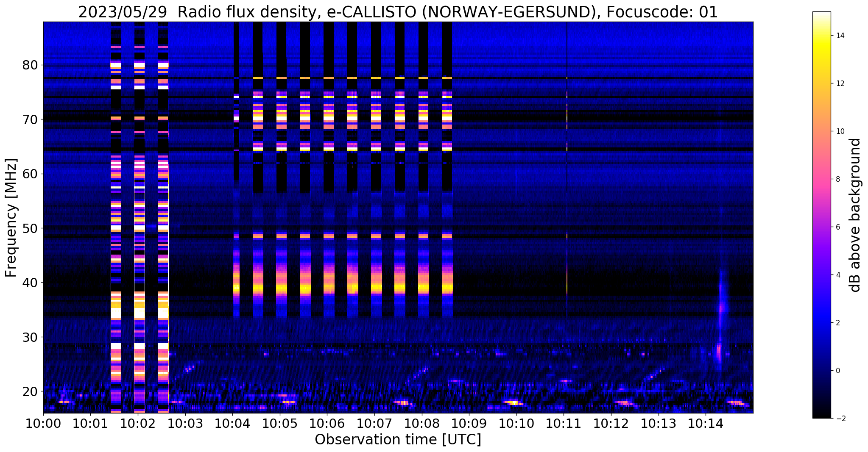Click the 10:11 time tick label
Screen dimensions: 868x452
pyautogui.click(x=564, y=423)
